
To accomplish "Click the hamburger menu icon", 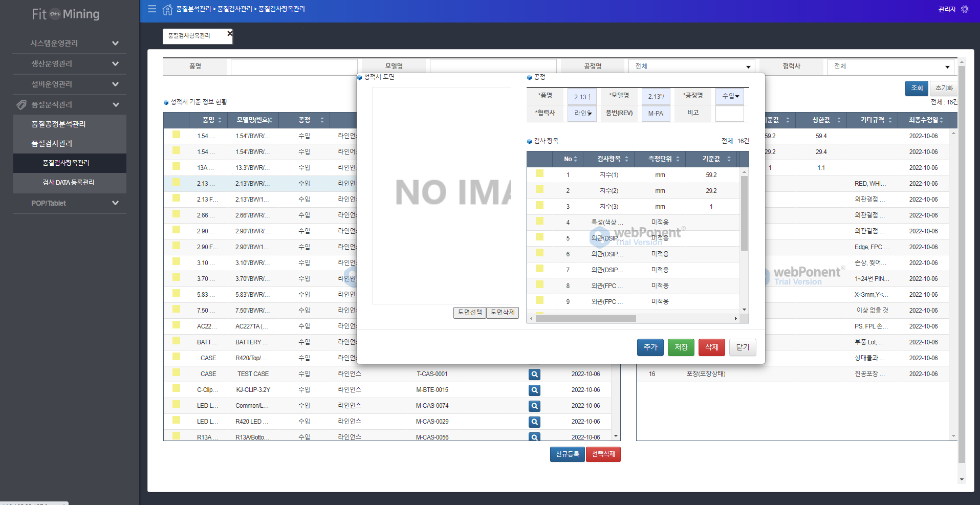I will tap(152, 9).
